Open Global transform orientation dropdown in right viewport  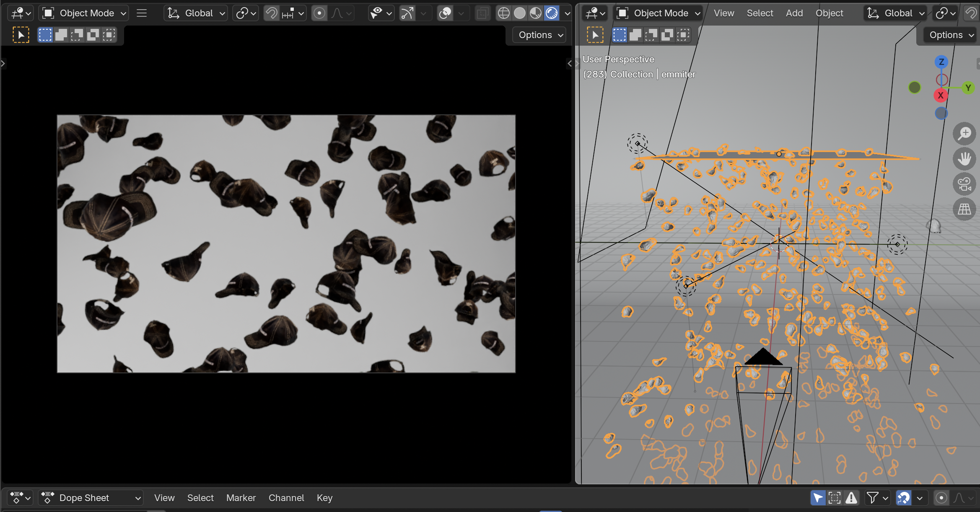[x=896, y=13]
